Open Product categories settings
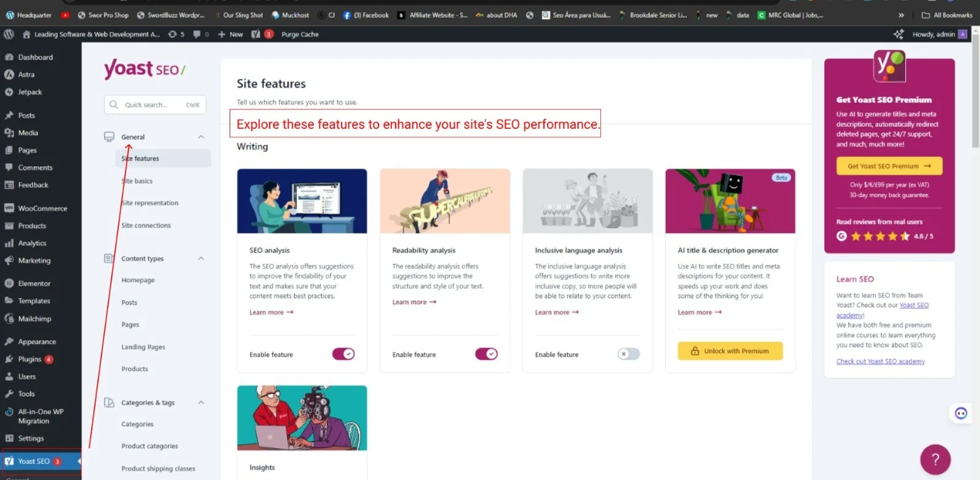 [x=149, y=446]
